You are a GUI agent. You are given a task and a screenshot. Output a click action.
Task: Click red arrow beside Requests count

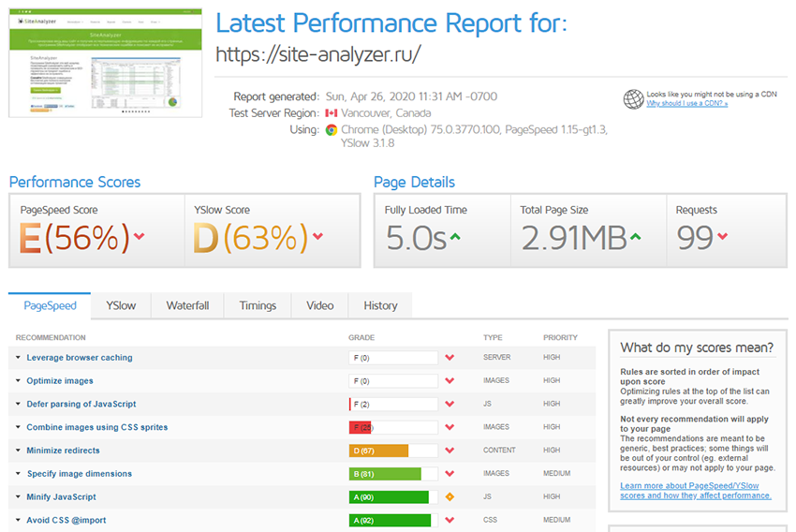(722, 236)
